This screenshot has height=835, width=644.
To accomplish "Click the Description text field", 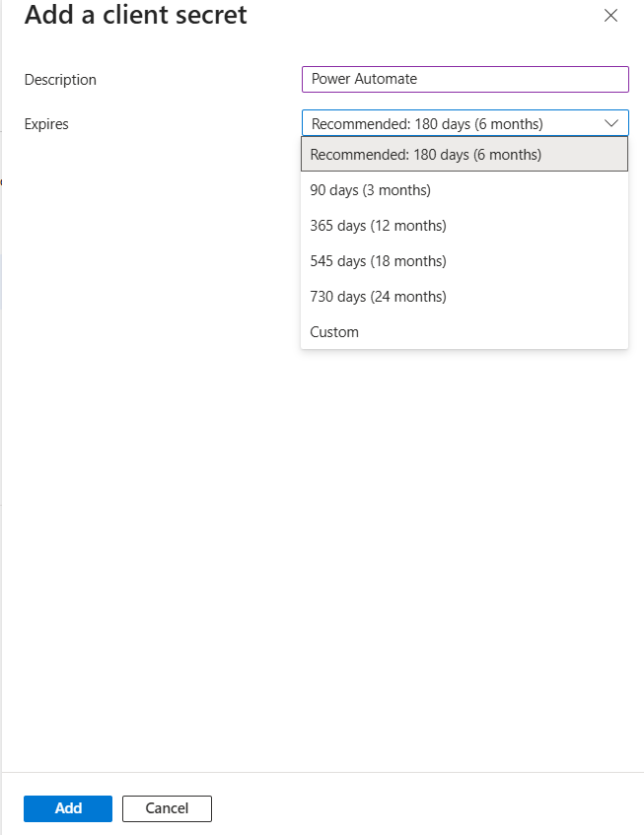I will coord(465,79).
